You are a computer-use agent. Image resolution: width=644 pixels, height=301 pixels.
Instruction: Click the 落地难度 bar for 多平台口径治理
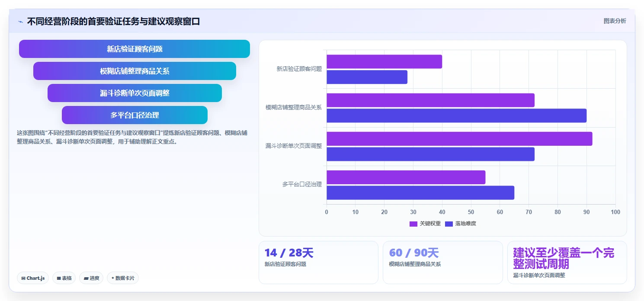(420, 192)
